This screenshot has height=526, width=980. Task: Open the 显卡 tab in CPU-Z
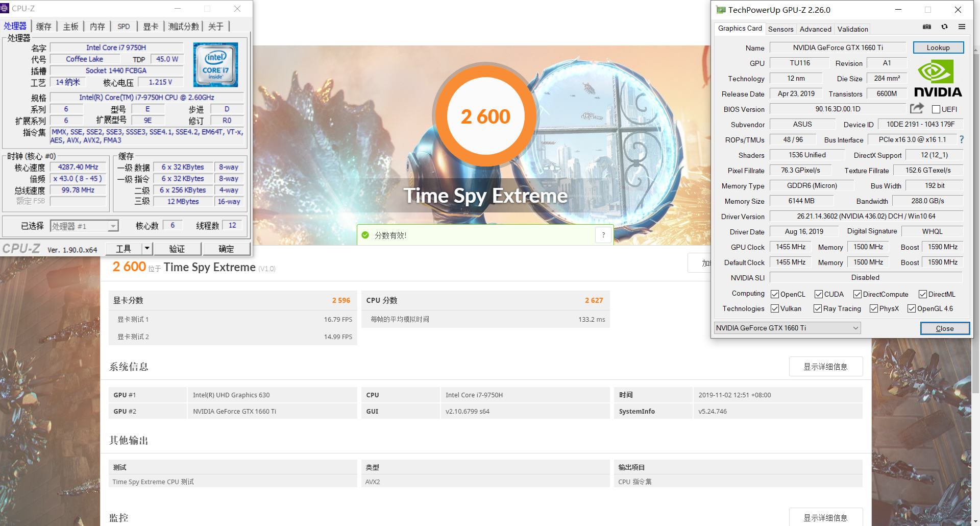pos(151,27)
